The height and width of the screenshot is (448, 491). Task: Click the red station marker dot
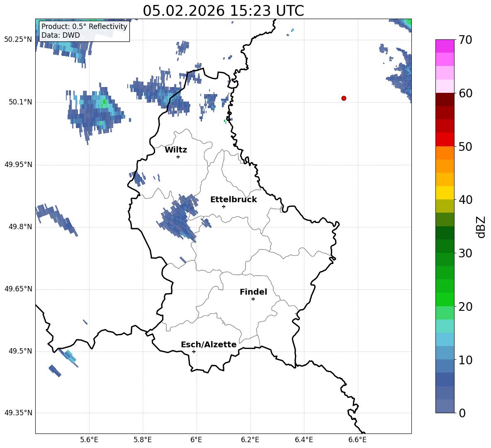click(344, 98)
